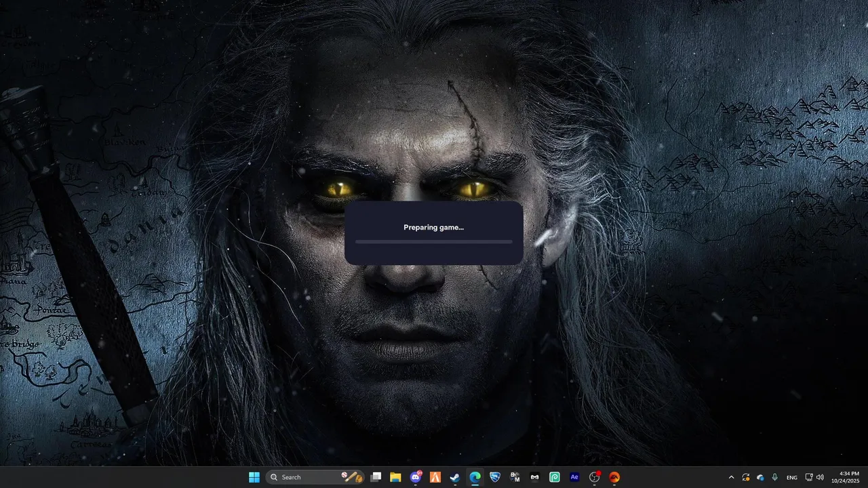This screenshot has height=488, width=868.
Task: Open File Explorer from the taskbar
Action: pyautogui.click(x=395, y=477)
